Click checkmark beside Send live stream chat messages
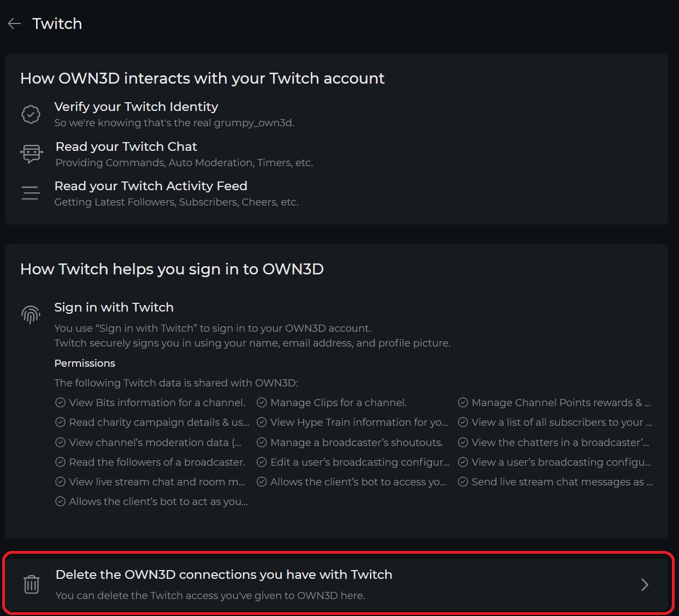 point(463,482)
